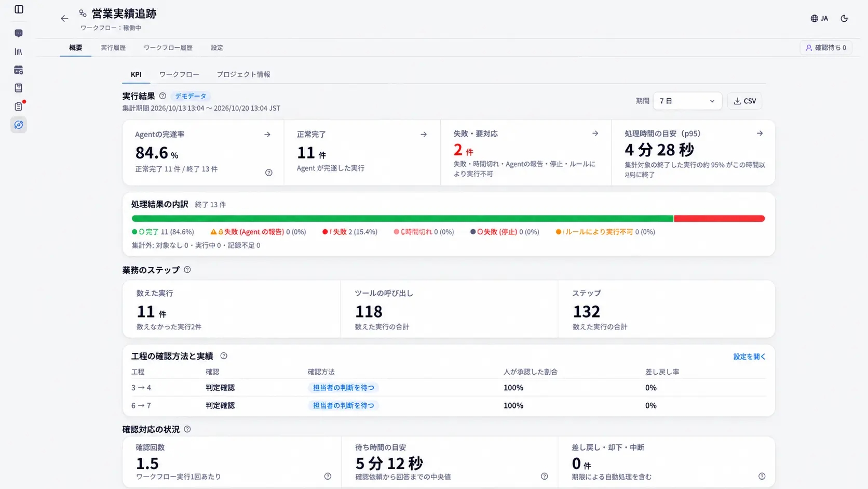Viewport: 868px width, 489px height.
Task: Open clipboard sidebar icon with red dot
Action: pos(19,106)
